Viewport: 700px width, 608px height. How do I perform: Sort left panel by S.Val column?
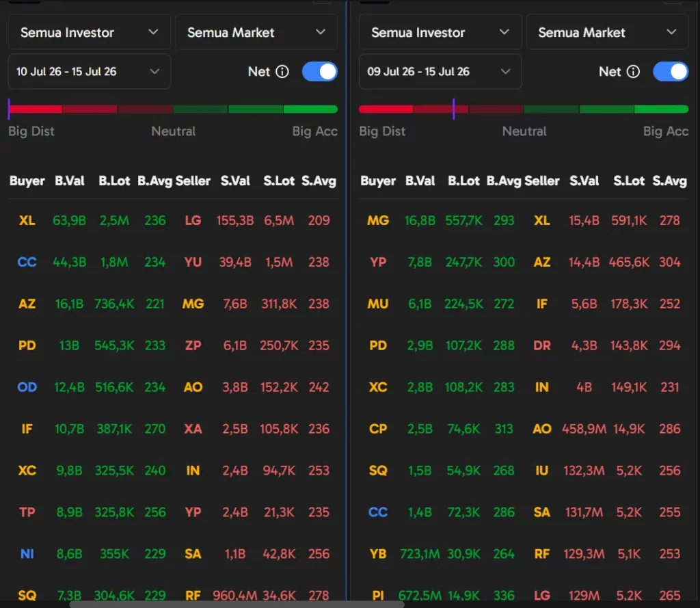tap(235, 181)
